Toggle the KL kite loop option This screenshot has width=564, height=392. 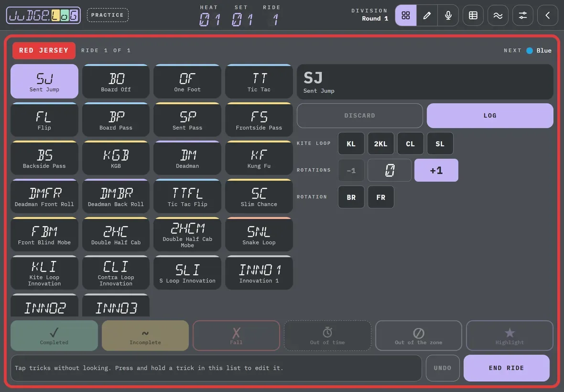coord(351,143)
